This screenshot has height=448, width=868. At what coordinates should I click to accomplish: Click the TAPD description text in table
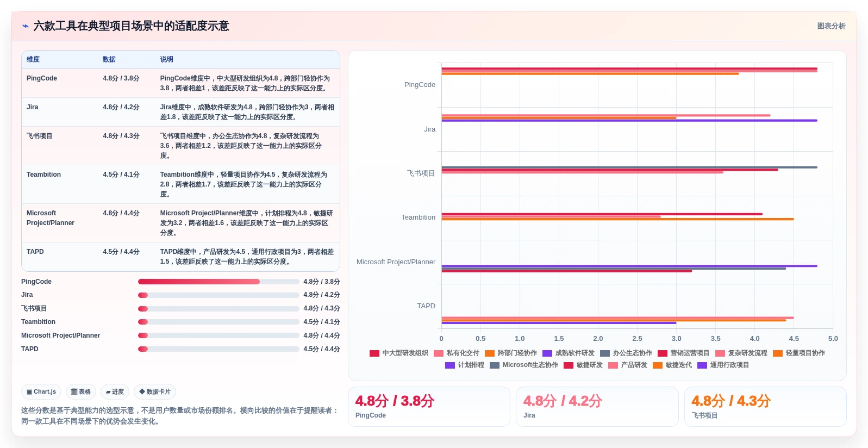click(247, 257)
